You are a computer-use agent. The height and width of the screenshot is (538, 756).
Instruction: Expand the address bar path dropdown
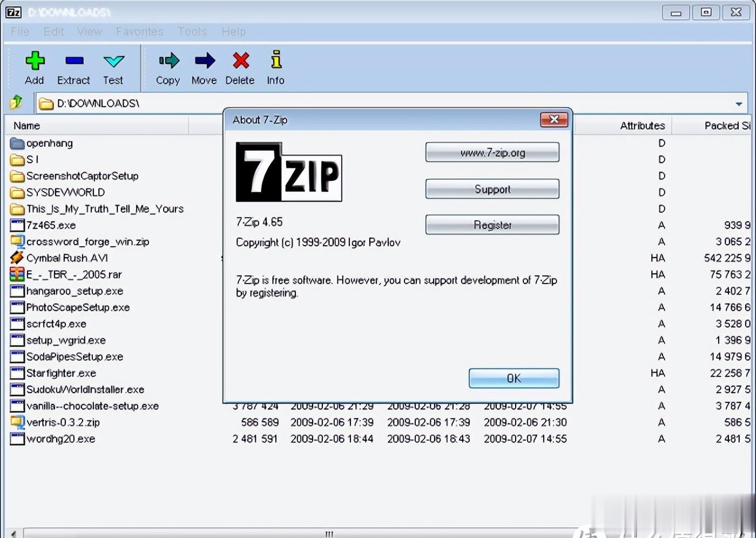739,103
